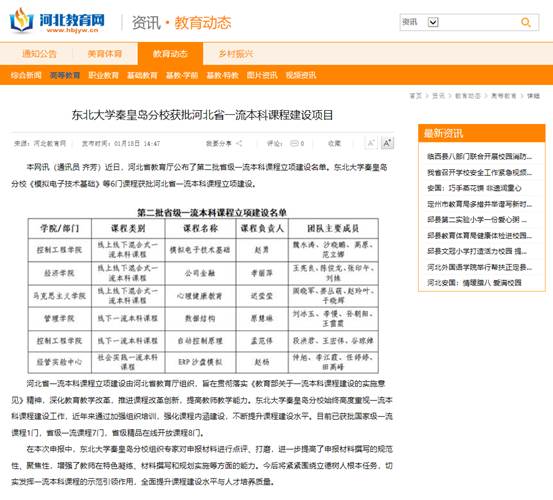Image resolution: width=553 pixels, height=500 pixels.
Task: Open the 通知公告 tab
Action: (39, 54)
